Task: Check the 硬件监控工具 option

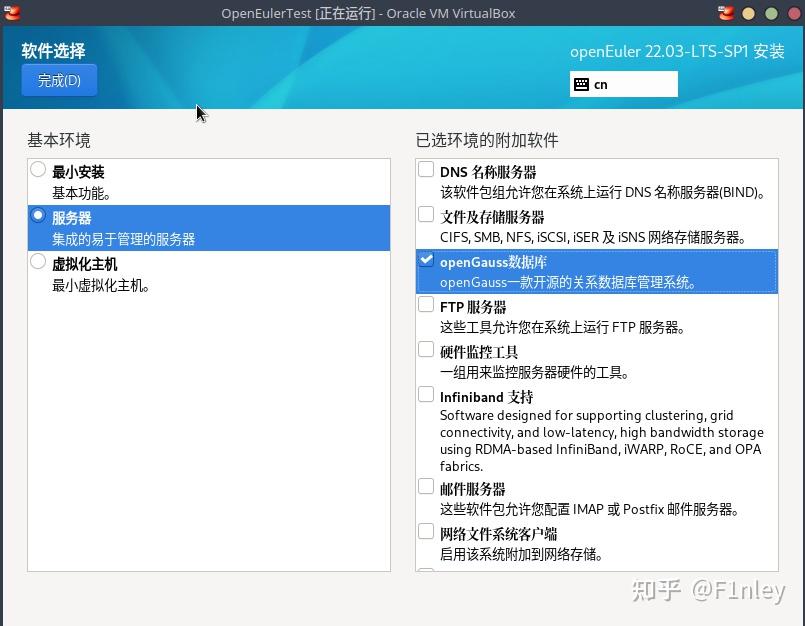Action: [x=426, y=348]
